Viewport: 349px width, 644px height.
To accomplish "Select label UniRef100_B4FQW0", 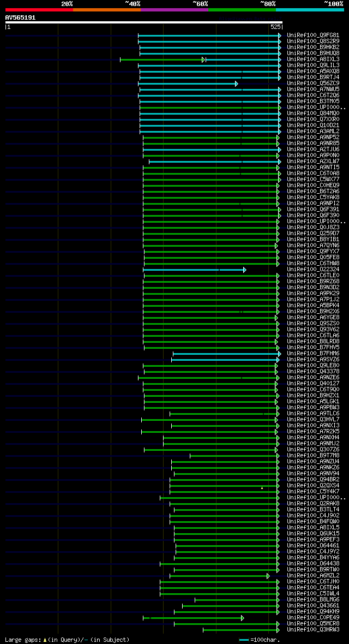I will click(x=313, y=521).
